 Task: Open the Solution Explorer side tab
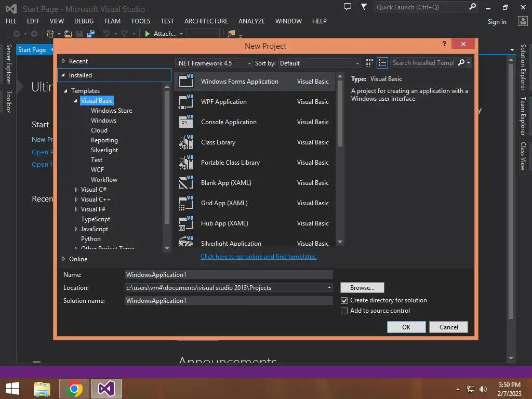[524, 67]
